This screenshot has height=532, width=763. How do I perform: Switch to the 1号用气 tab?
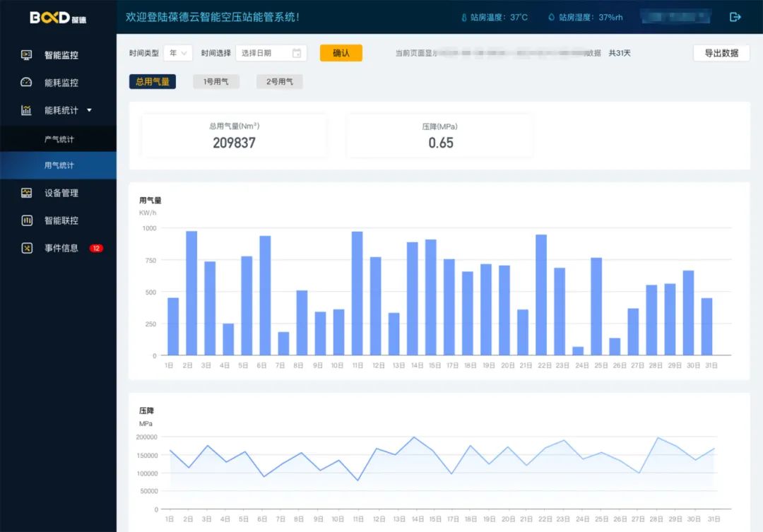pyautogui.click(x=216, y=82)
